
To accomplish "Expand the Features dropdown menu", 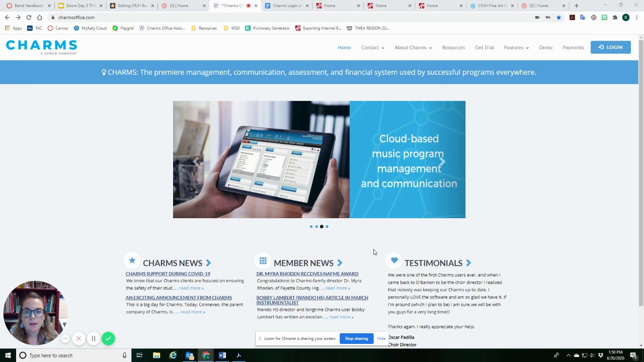I will 516,47.
